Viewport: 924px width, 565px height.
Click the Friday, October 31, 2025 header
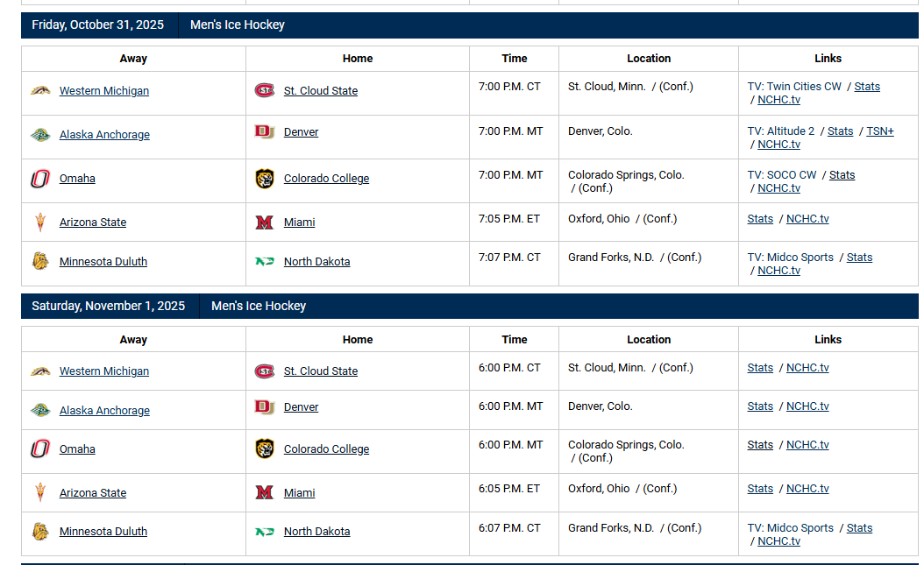click(98, 25)
